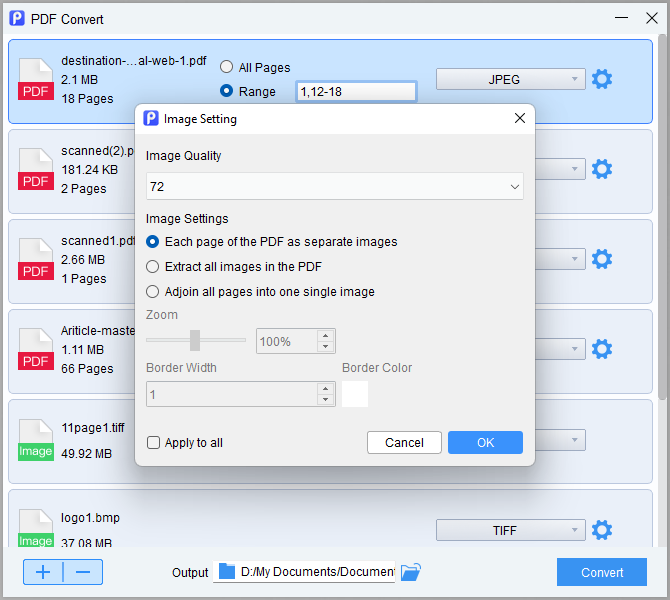This screenshot has width=670, height=600.
Task: Click blue folder icon in Output path
Action: click(x=227, y=571)
